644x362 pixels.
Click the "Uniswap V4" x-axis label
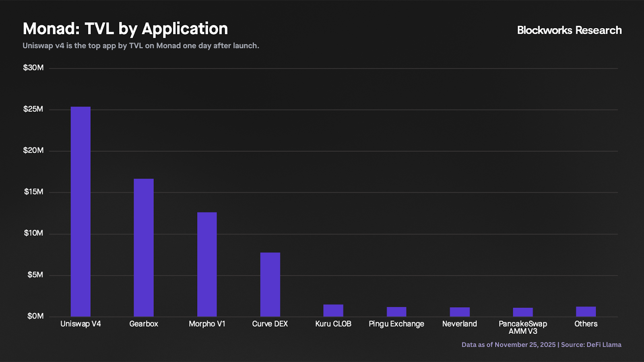(80, 324)
